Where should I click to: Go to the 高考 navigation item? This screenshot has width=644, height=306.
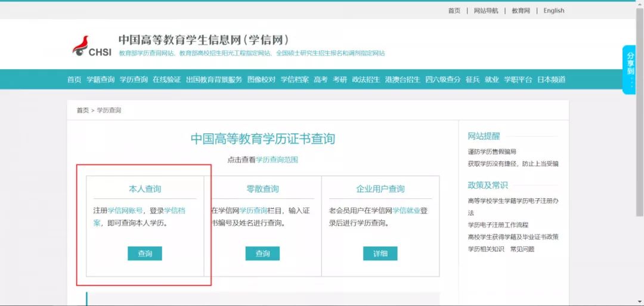coord(321,80)
